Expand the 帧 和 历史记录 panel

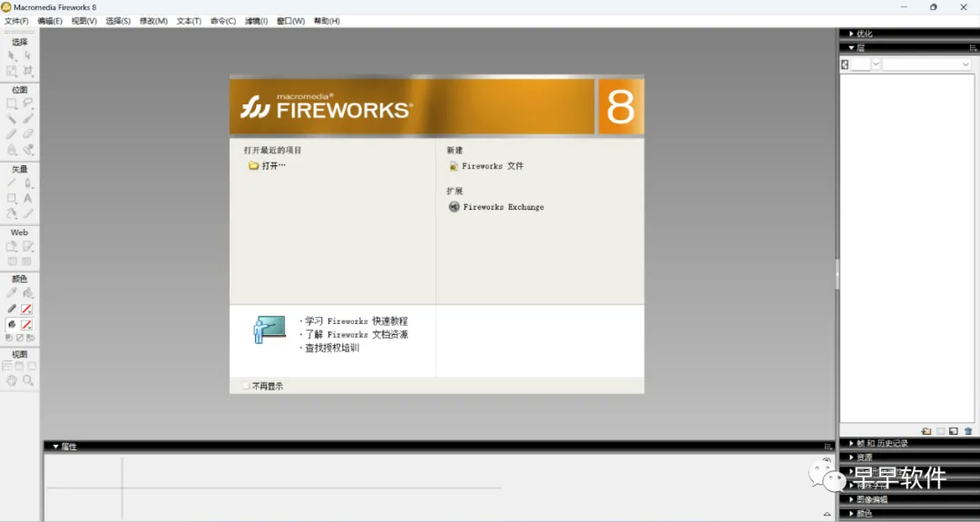click(851, 443)
